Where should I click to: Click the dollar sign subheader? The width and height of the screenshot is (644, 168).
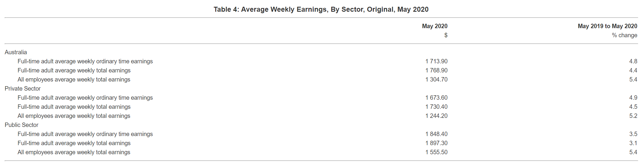pyautogui.click(x=446, y=35)
